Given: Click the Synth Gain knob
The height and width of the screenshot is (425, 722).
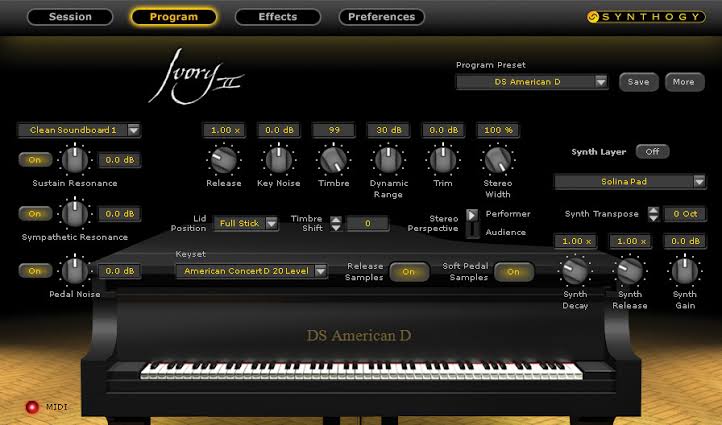Looking at the screenshot, I should 685,271.
